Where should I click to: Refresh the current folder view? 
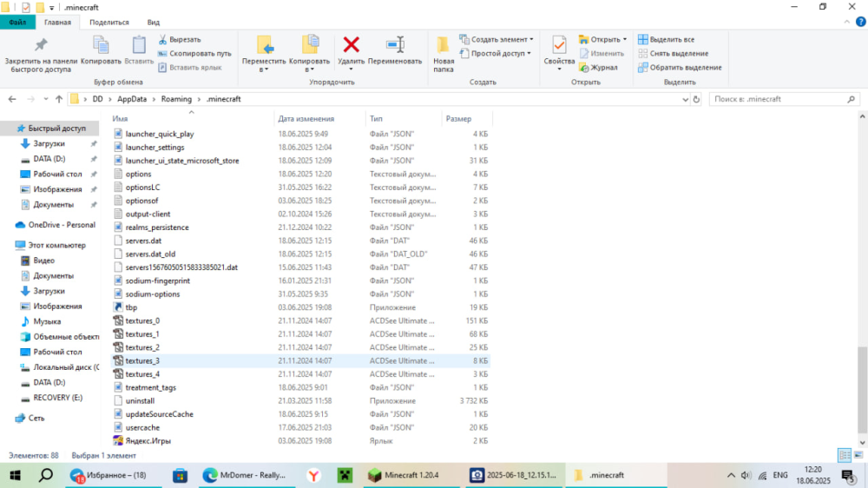tap(696, 99)
